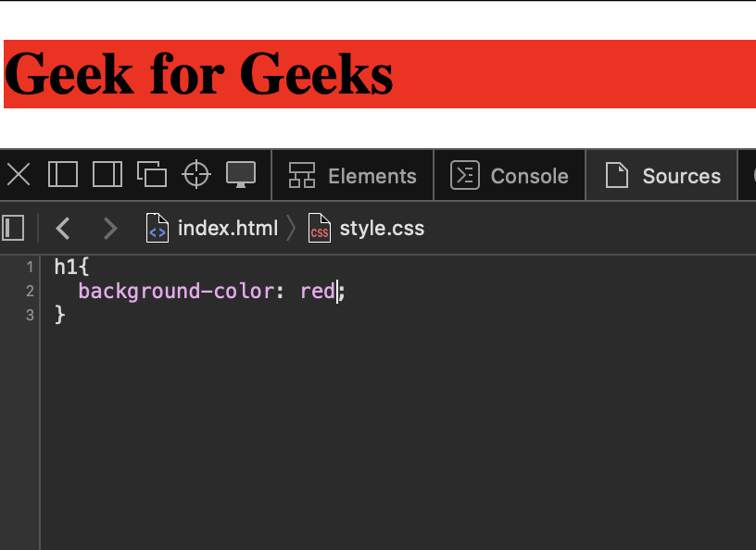Detach the inspector into a separate window
This screenshot has height=550, width=756.
152,174
